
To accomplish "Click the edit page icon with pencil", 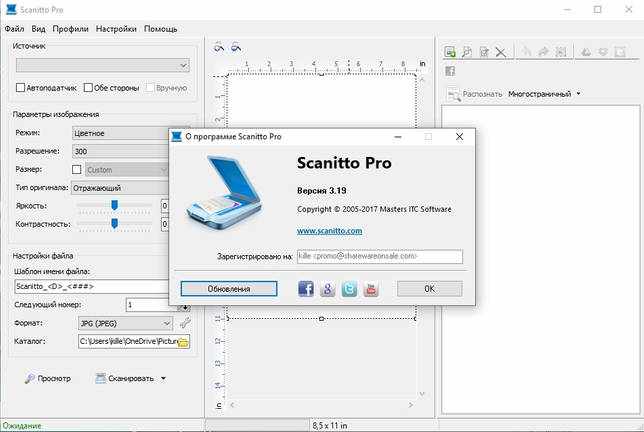I will tap(484, 52).
